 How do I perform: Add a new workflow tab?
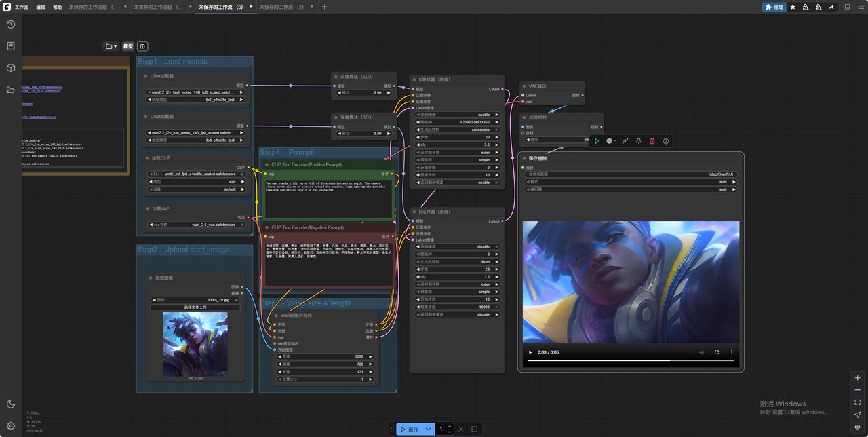(324, 7)
